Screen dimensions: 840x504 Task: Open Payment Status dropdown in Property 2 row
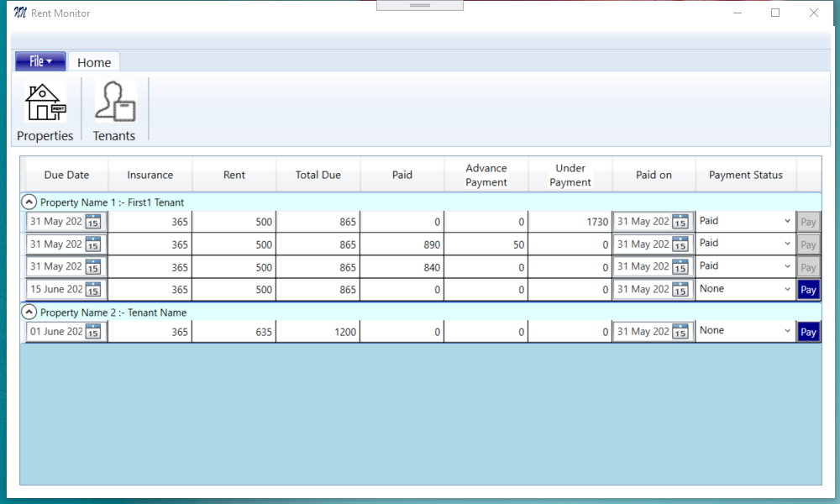[786, 332]
